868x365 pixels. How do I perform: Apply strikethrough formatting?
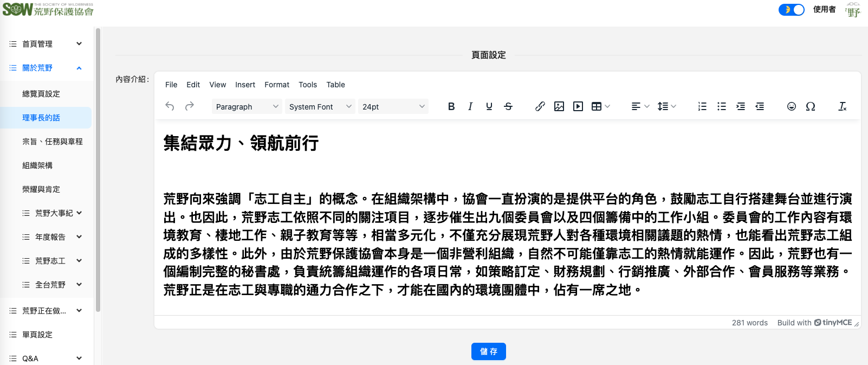tap(508, 107)
